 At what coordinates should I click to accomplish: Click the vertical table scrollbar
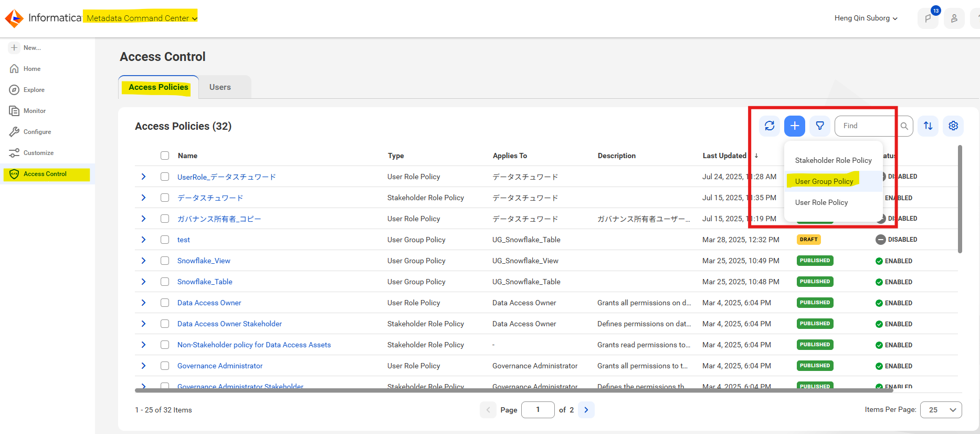960,200
